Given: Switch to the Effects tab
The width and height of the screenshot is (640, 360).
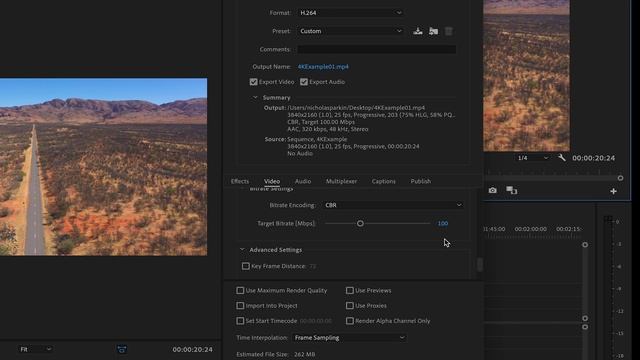Looking at the screenshot, I should pyautogui.click(x=240, y=181).
